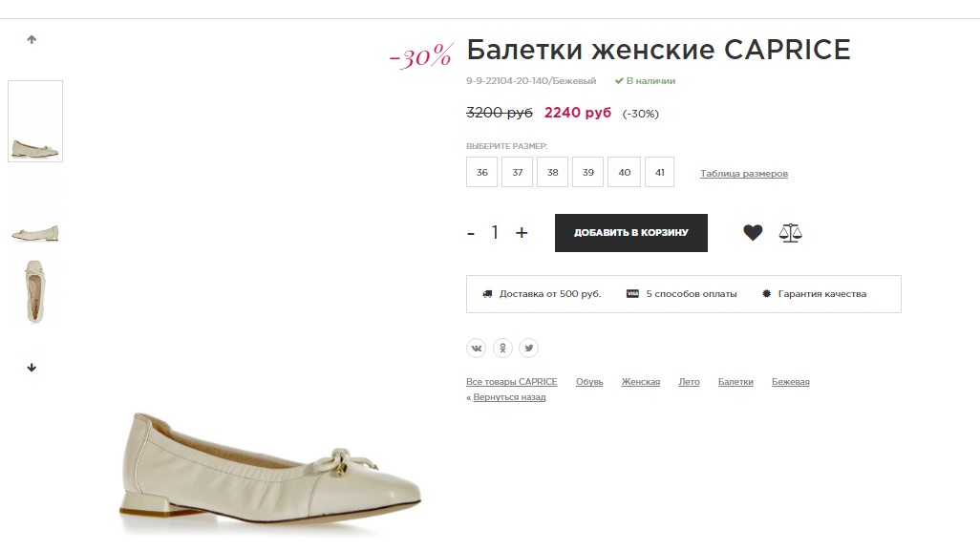Click ДОБАВИТЬ В КОРЗИНУ button

tap(631, 233)
